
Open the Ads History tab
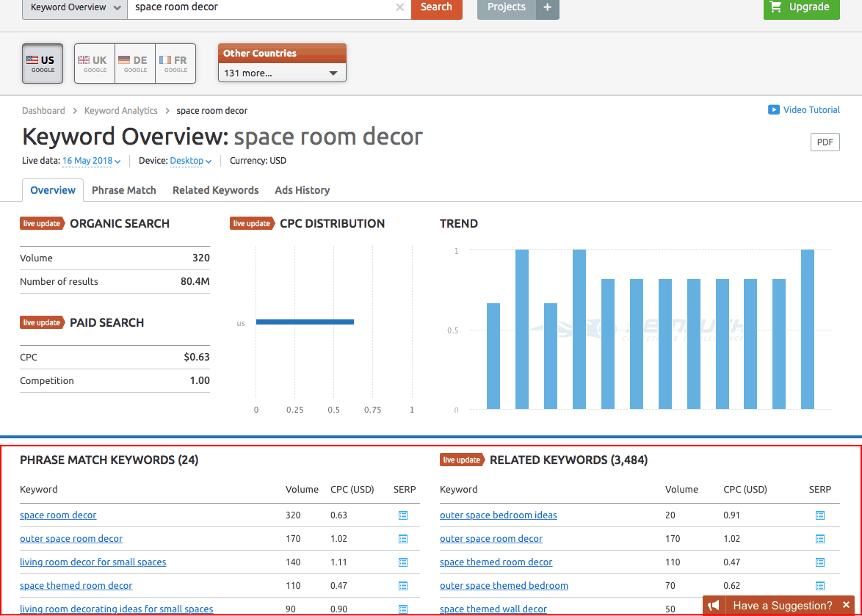point(302,190)
